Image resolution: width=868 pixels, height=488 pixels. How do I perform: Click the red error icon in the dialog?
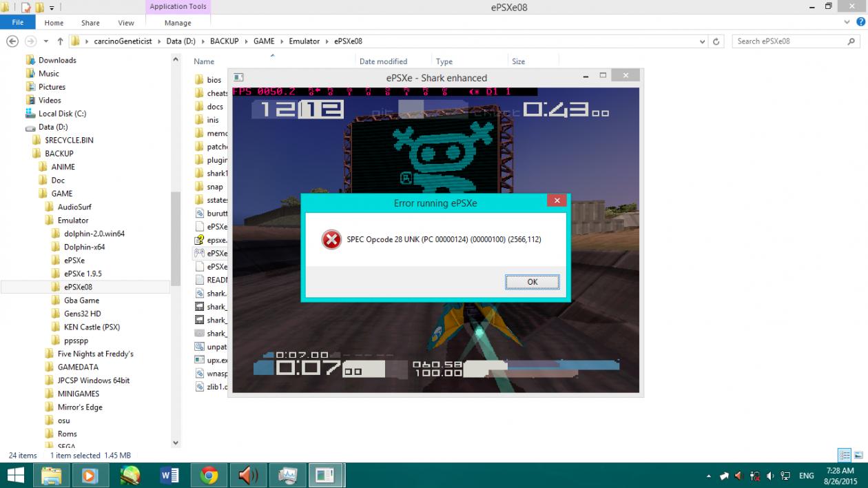coord(331,239)
